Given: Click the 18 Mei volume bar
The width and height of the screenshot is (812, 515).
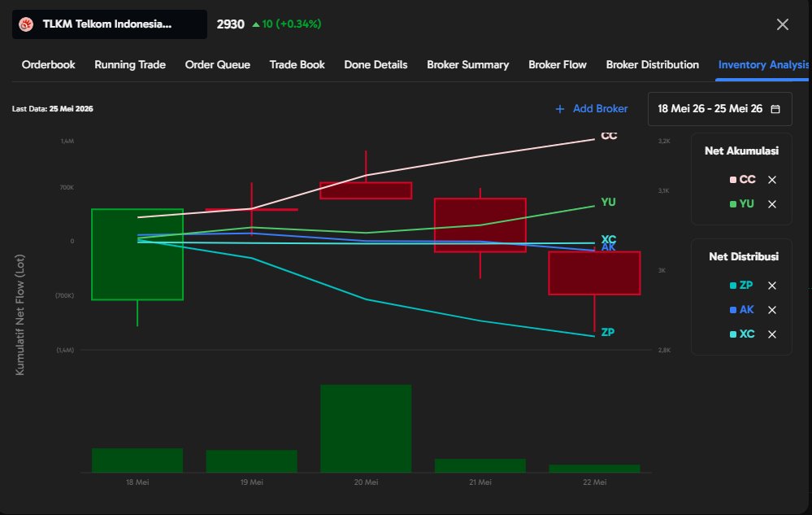Looking at the screenshot, I should [137, 460].
